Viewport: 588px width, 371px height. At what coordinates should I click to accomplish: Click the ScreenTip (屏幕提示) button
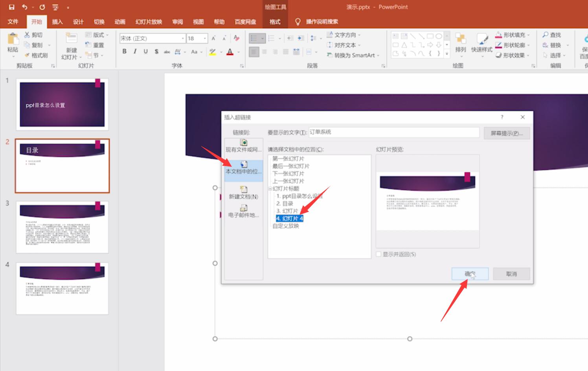(507, 133)
